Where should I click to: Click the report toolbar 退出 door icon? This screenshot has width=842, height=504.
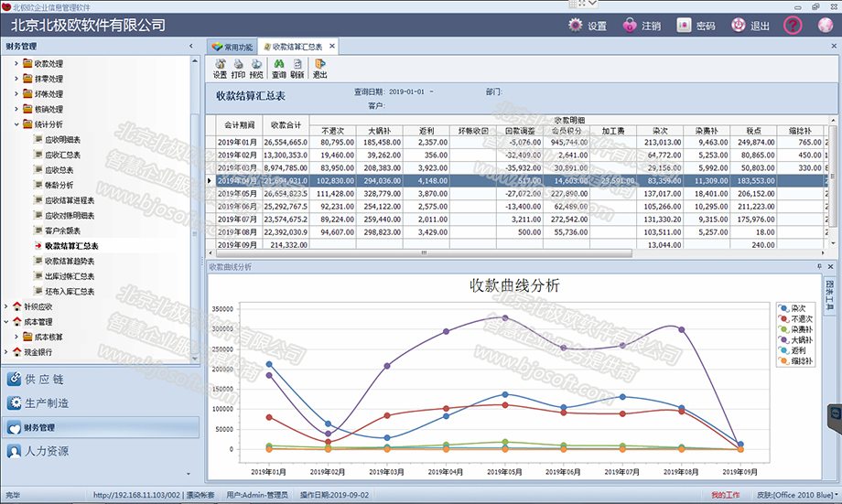[320, 64]
